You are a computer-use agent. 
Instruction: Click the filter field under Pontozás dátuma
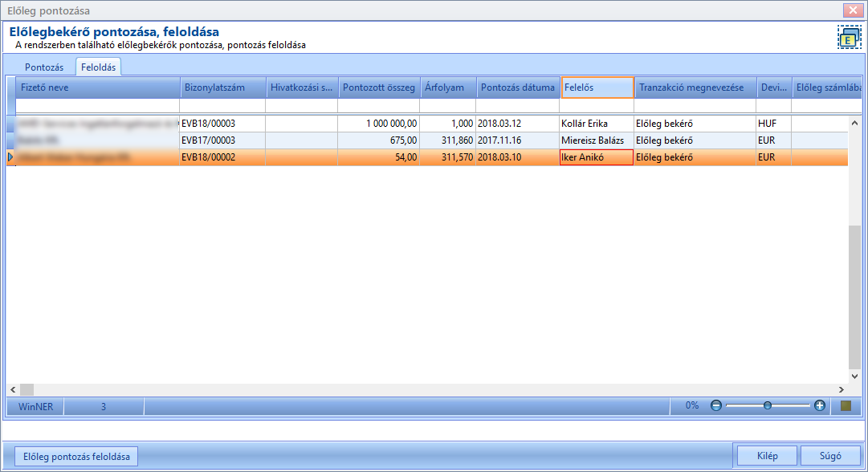[x=518, y=106]
